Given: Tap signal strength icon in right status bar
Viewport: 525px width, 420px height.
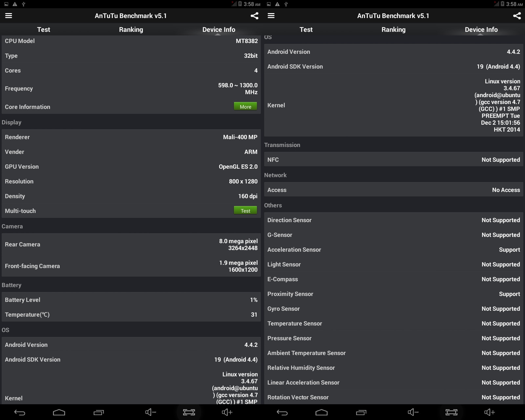Looking at the screenshot, I should pos(496,4).
